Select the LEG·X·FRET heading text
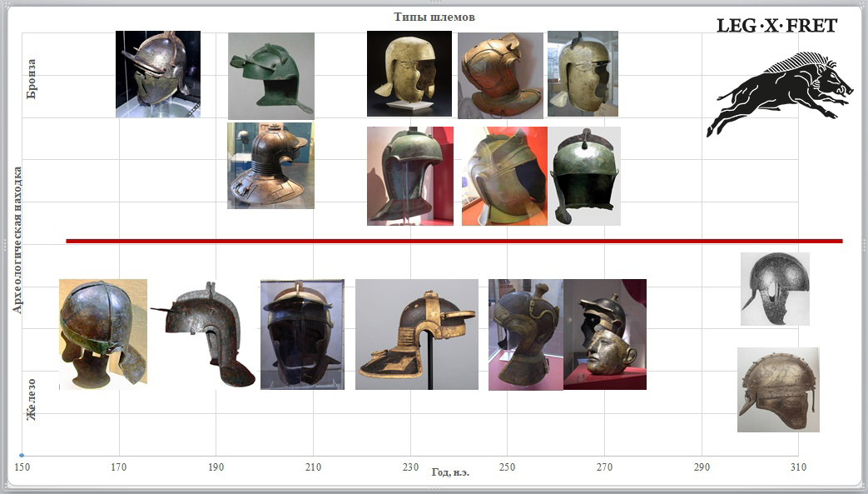The height and width of the screenshot is (494, 868). point(776,26)
